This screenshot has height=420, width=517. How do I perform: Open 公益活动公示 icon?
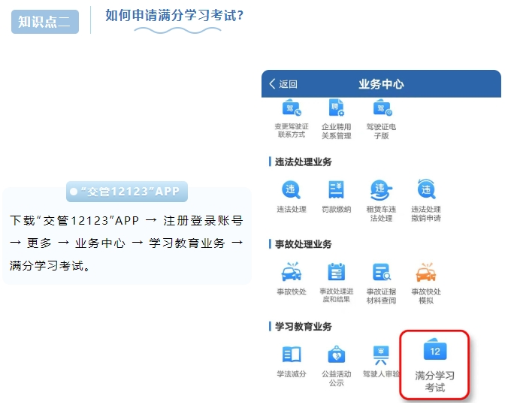coord(337,355)
